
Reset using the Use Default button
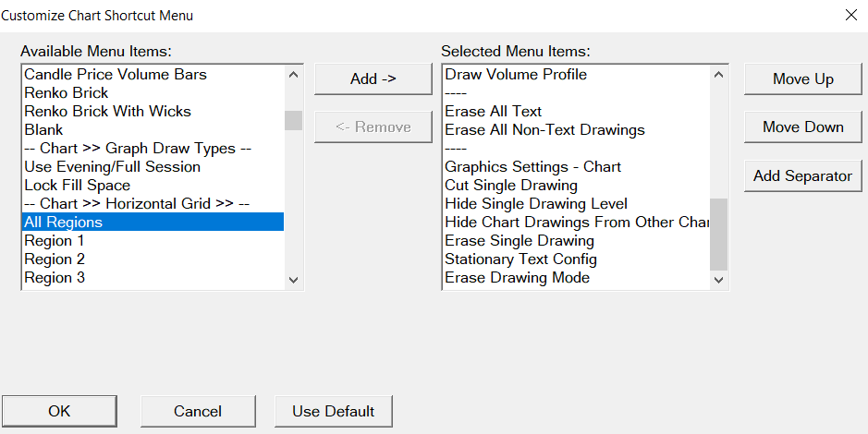pyautogui.click(x=334, y=411)
